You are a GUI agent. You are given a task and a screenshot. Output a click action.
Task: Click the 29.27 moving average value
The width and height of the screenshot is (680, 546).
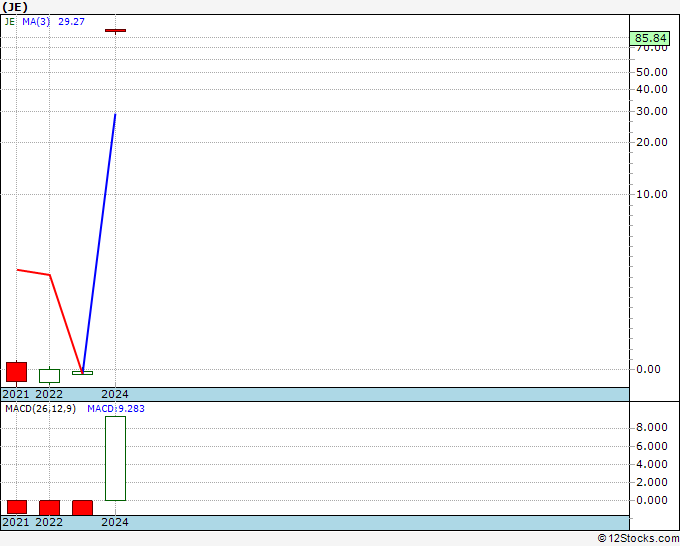pyautogui.click(x=71, y=21)
